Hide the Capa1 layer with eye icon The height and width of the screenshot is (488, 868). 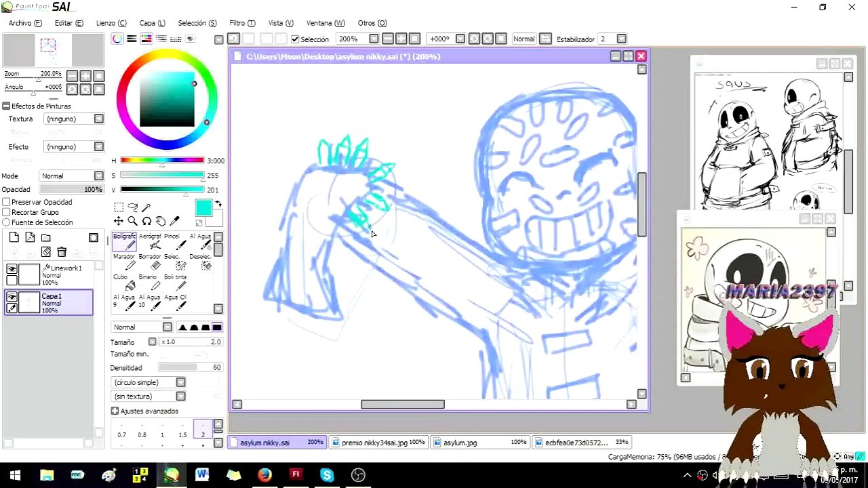coord(12,297)
